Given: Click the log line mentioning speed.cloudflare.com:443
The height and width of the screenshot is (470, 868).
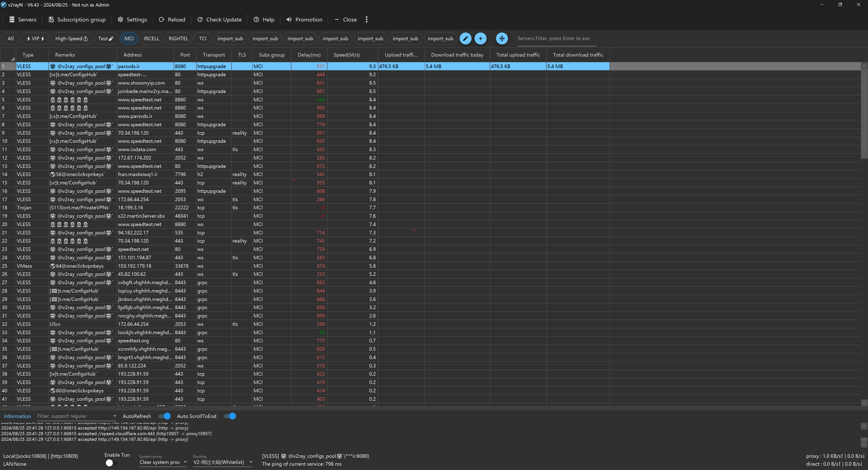Looking at the screenshot, I should (106, 434).
